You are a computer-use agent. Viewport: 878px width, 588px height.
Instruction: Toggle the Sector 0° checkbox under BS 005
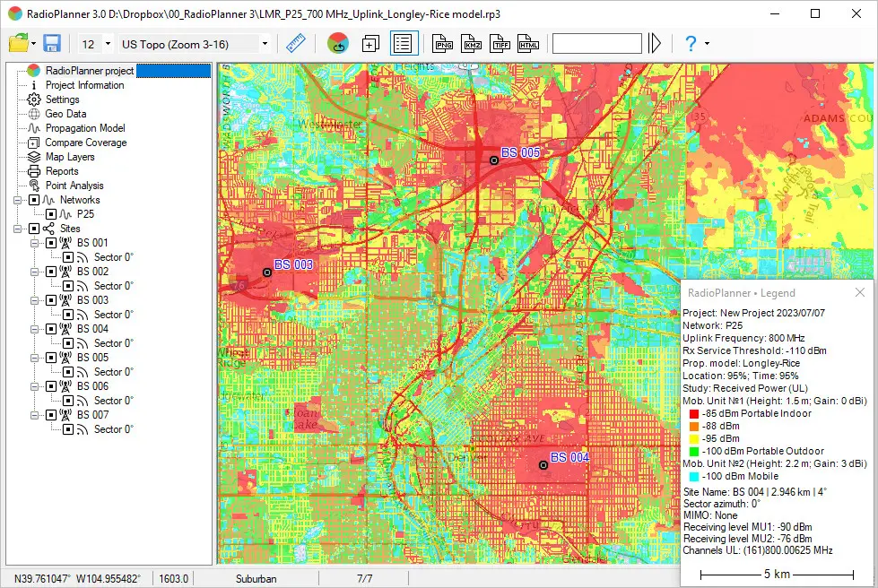(68, 372)
